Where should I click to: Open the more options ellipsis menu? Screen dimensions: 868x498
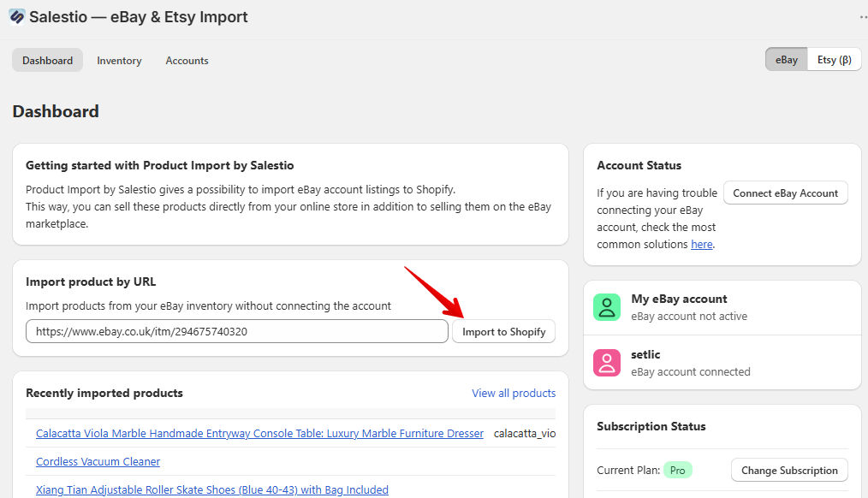[x=864, y=17]
